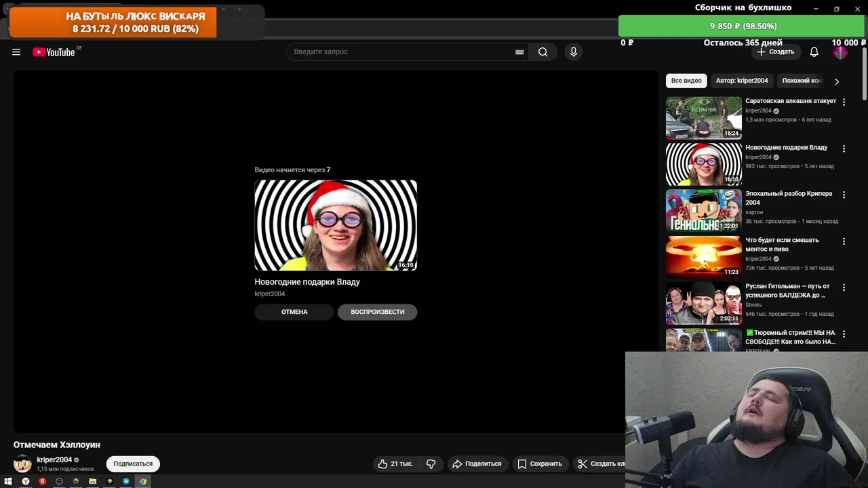Click the 'Подписаться' subscribe button
Image resolution: width=868 pixels, height=488 pixels.
[133, 464]
